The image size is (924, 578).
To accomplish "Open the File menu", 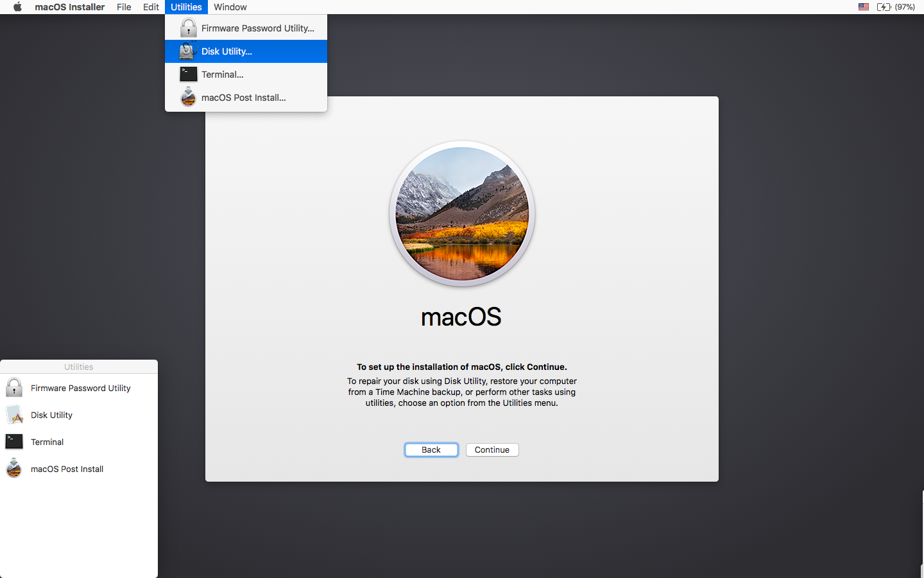I will pyautogui.click(x=124, y=7).
